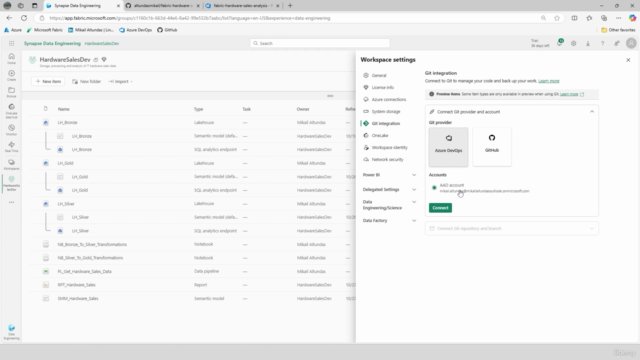The height and width of the screenshot is (360, 640).
Task: Open the LH_Silver lakehouse
Action: pos(66,204)
